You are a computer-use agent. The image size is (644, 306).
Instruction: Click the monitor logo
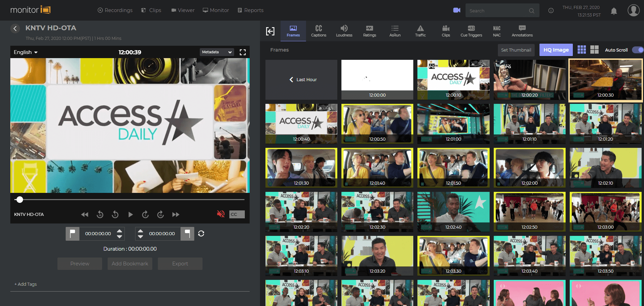point(31,10)
